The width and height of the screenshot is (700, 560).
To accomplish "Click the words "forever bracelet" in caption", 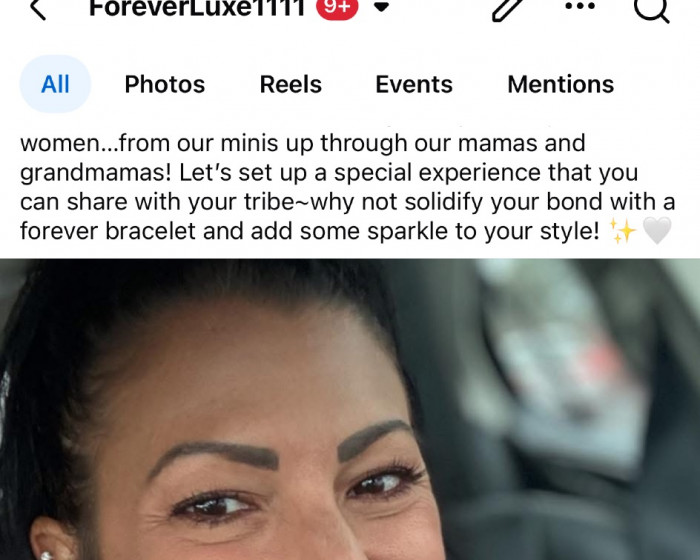I will (x=108, y=231).
